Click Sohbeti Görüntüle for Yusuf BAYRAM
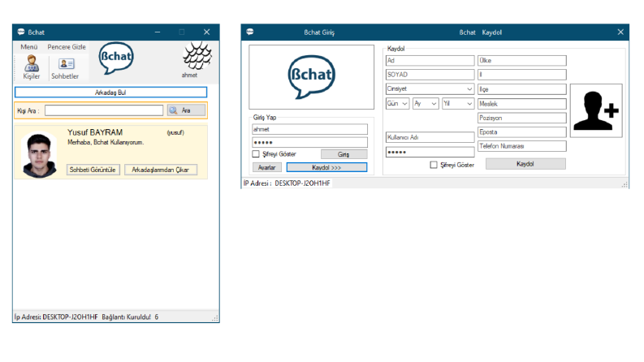The height and width of the screenshot is (362, 644). [93, 170]
